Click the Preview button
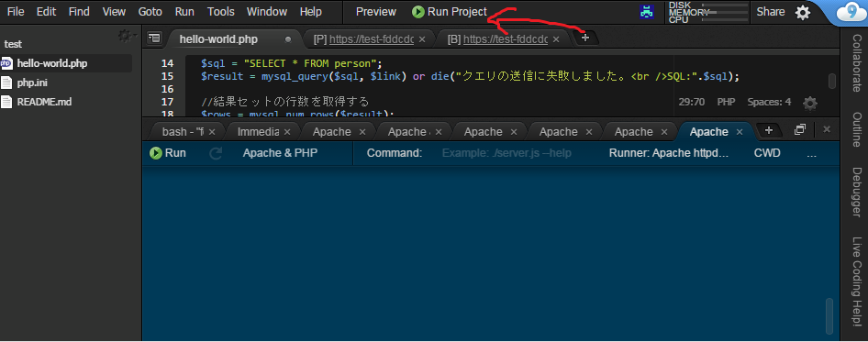This screenshot has height=342, width=868. click(376, 12)
